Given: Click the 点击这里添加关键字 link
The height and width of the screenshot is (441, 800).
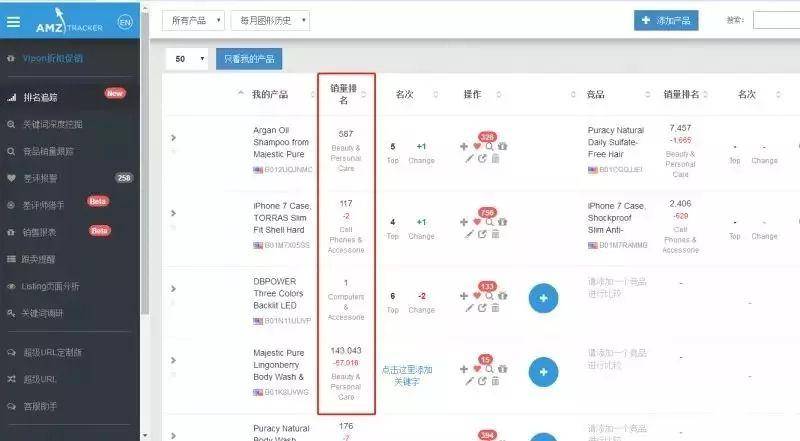Looking at the screenshot, I should tap(407, 375).
